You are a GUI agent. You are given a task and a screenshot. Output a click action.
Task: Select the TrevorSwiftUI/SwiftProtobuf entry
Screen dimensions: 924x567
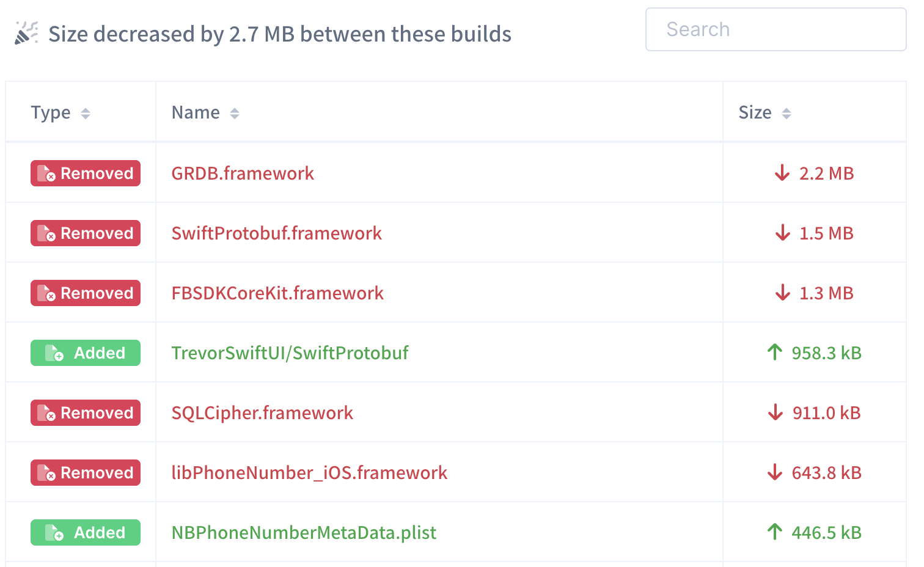[290, 353]
